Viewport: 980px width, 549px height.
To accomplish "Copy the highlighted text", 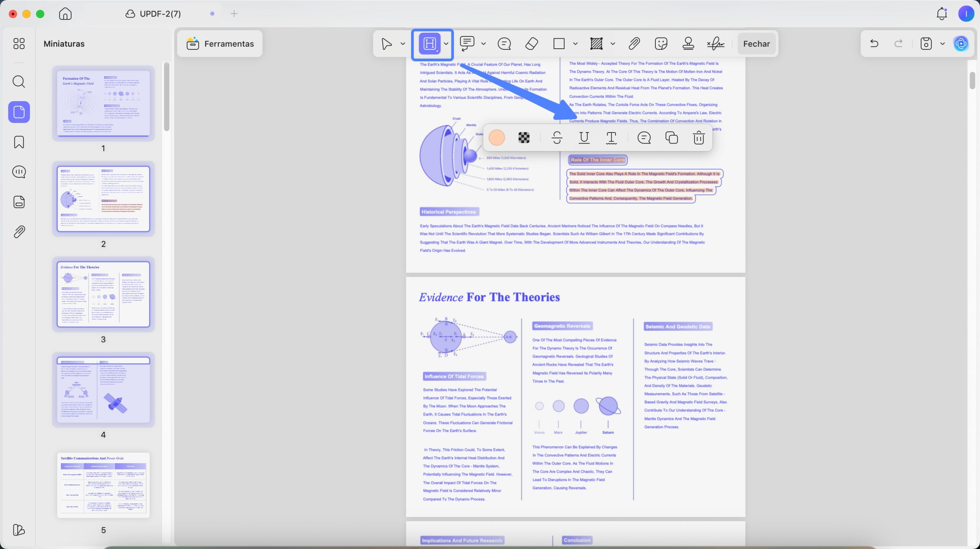I will pyautogui.click(x=671, y=138).
